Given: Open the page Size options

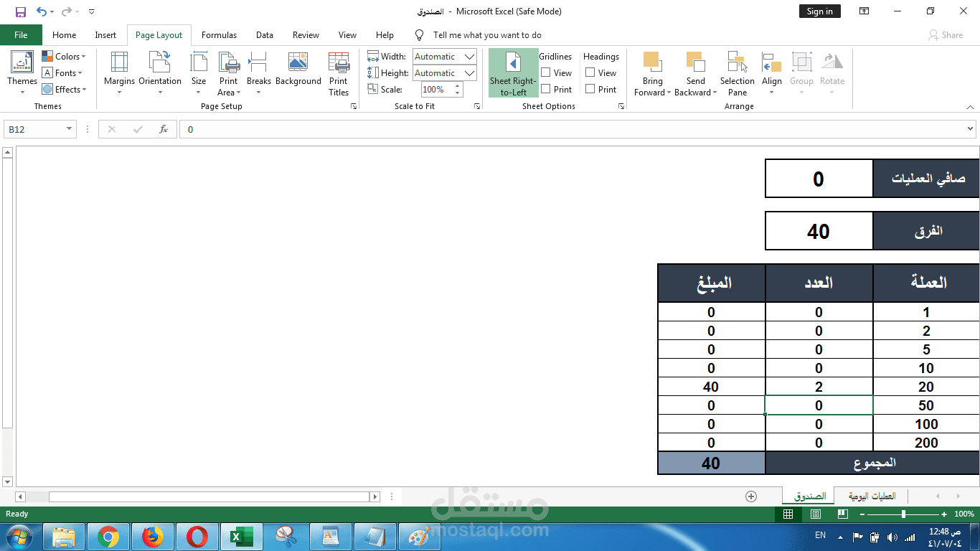Looking at the screenshot, I should point(199,74).
